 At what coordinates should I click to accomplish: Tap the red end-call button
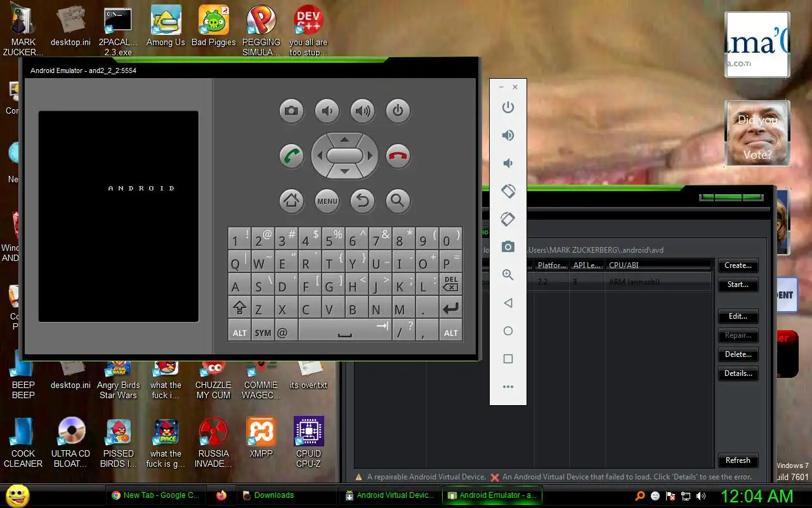pyautogui.click(x=398, y=156)
